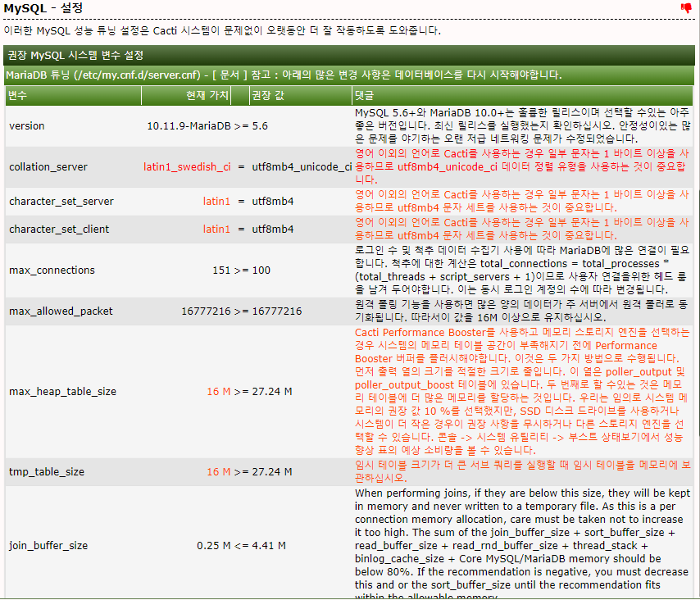This screenshot has width=700, height=600.
Task: Click utf8mb4 in the character_set_client row
Action: click(273, 229)
